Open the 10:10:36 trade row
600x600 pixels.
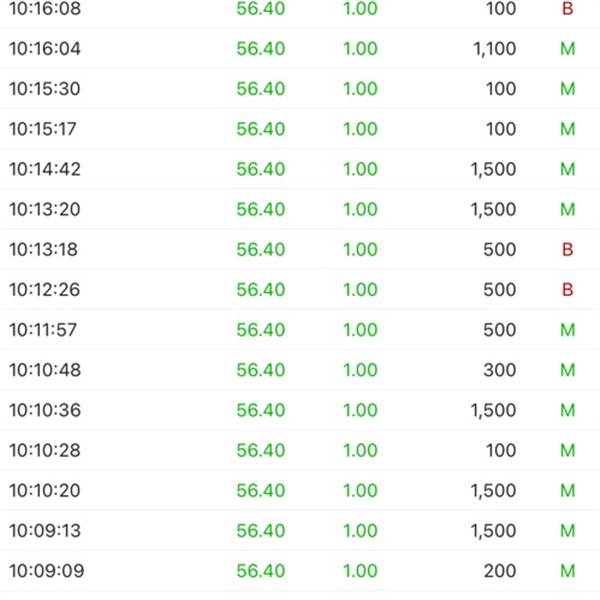pyautogui.click(x=300, y=410)
